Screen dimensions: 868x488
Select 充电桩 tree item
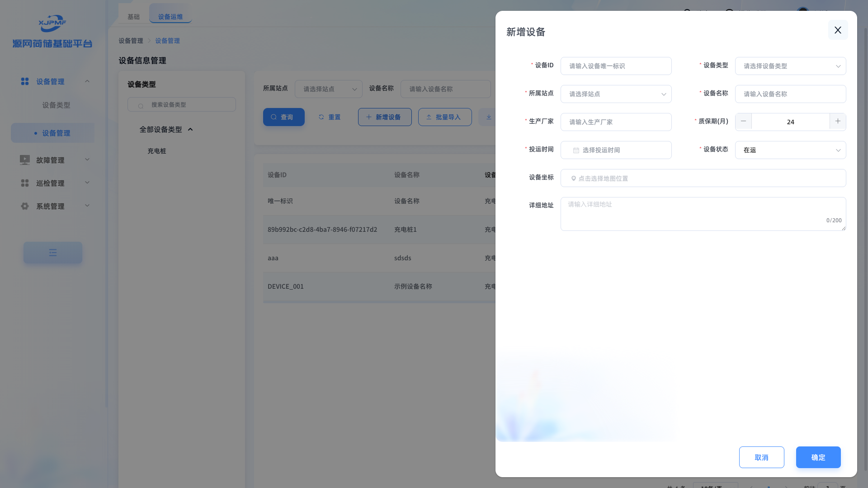(x=157, y=151)
